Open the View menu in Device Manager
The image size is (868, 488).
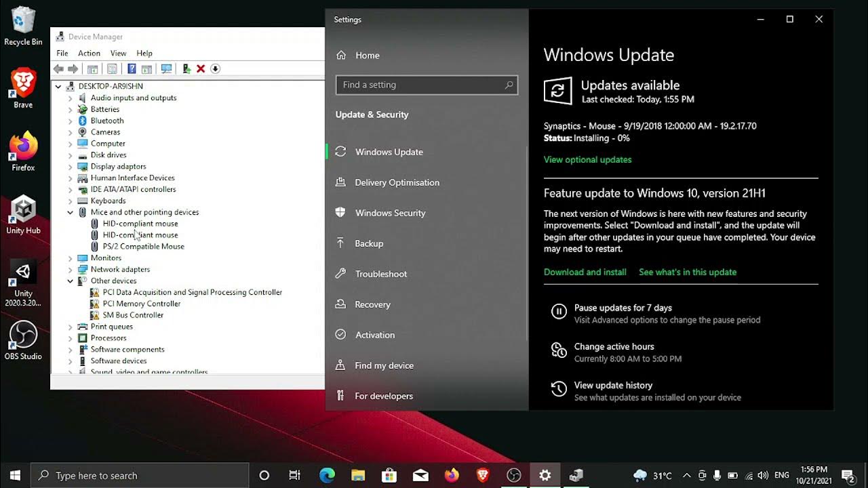tap(119, 53)
